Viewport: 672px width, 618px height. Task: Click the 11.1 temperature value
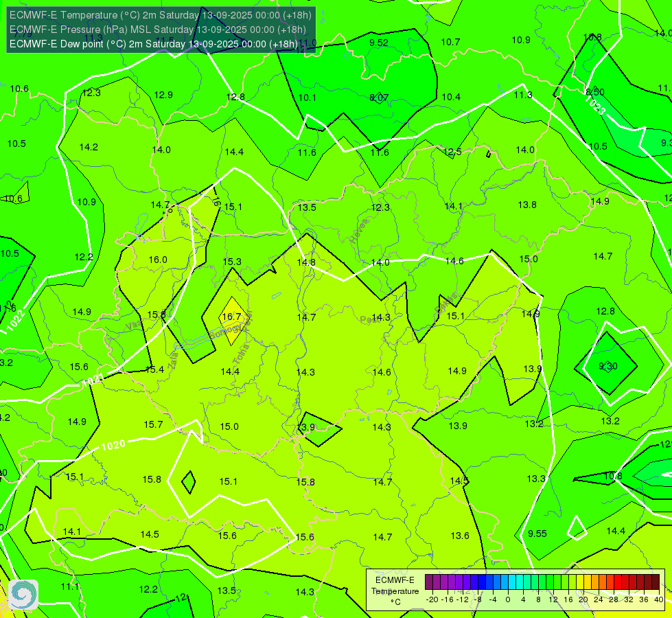70,586
